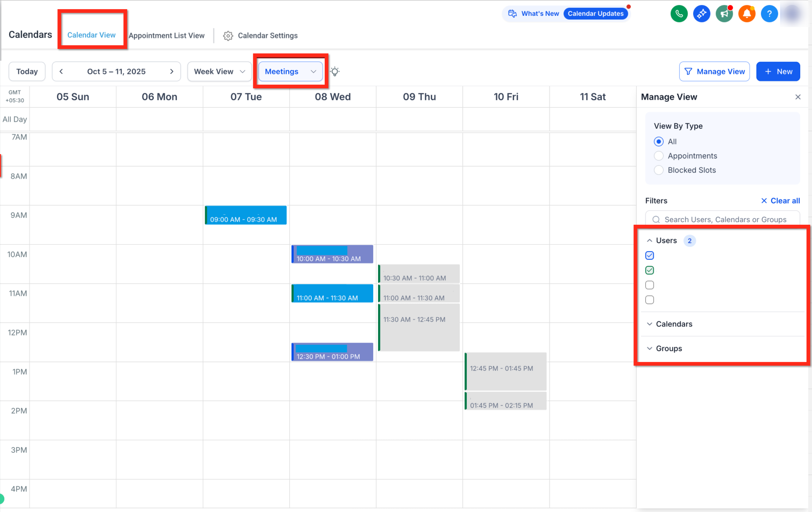Screen dimensions: 812x512
Task: Click the Today button
Action: [x=27, y=71]
